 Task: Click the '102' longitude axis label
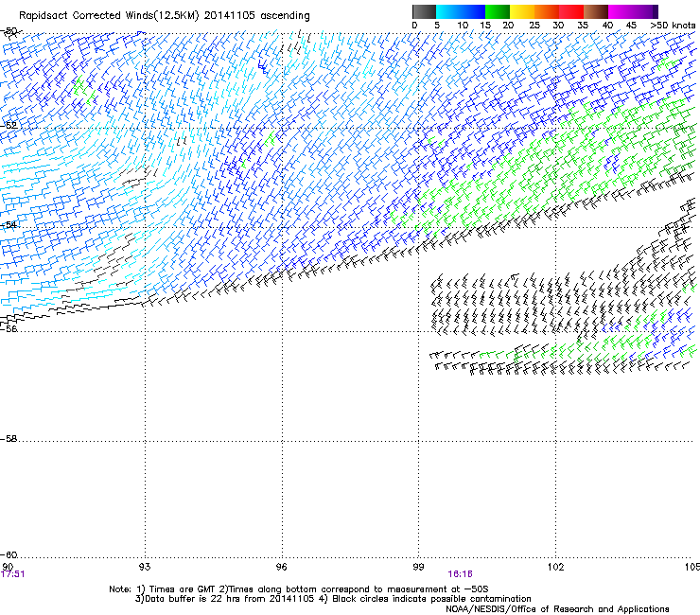[555, 567]
